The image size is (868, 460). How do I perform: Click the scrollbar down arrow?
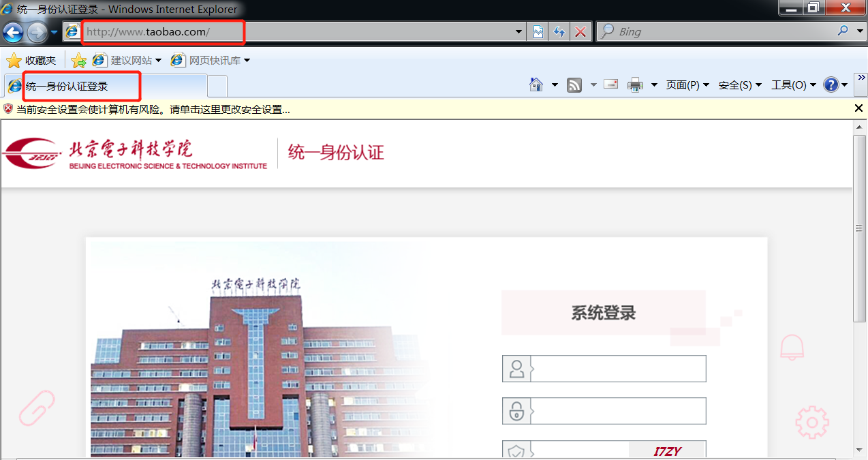pos(860,450)
